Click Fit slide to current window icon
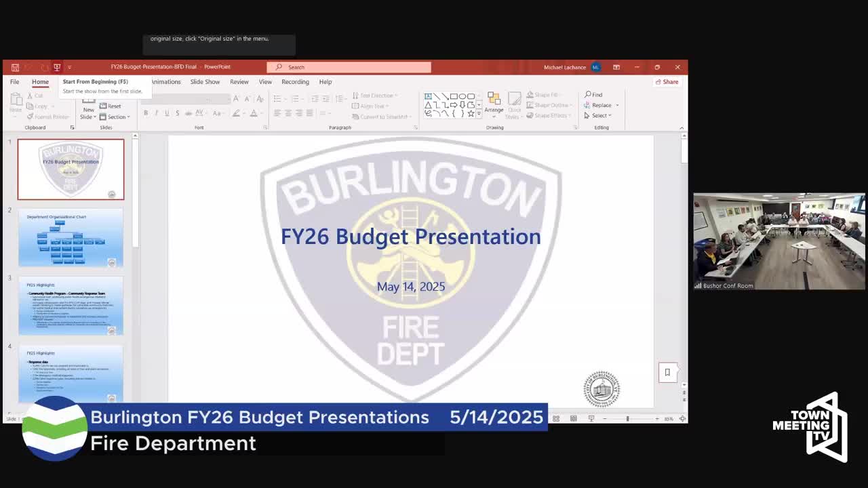Screen dimensions: 868x488 (x=682, y=418)
